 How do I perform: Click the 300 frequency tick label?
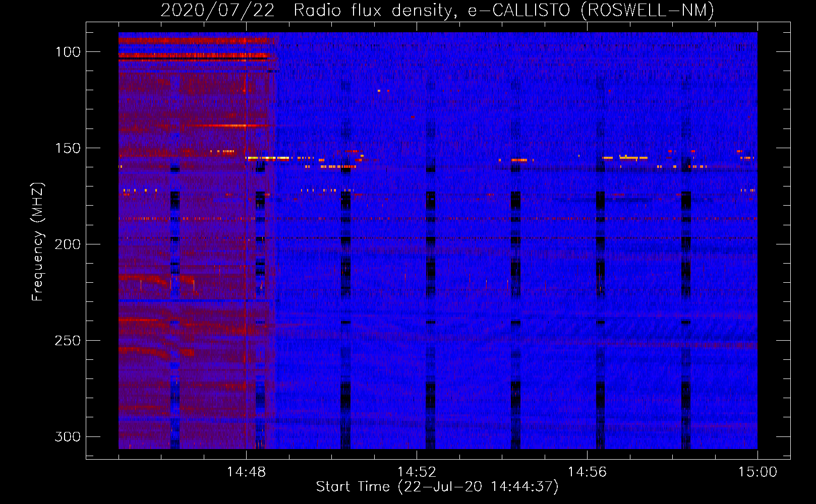[x=68, y=436]
